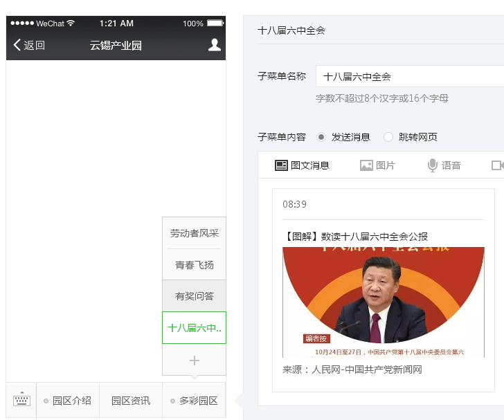Open article title 数读十八届六中全会公报
The width and height of the screenshot is (504, 420).
coord(355,237)
